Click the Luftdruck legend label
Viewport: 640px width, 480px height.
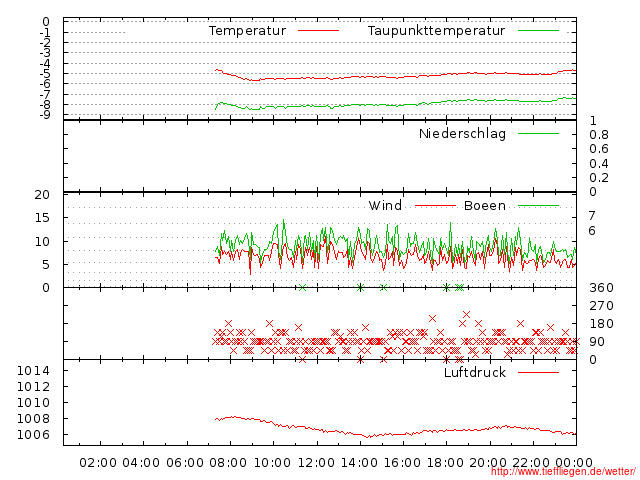point(475,372)
